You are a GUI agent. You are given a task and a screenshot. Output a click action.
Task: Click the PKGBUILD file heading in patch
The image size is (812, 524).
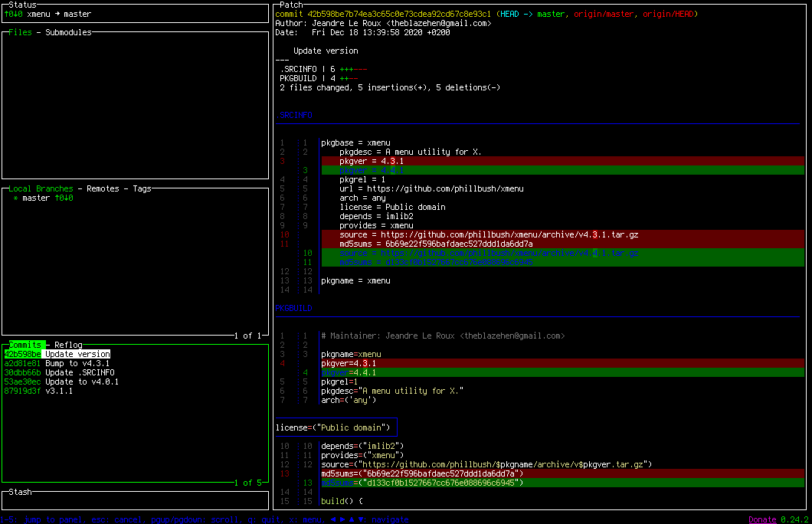[294, 307]
